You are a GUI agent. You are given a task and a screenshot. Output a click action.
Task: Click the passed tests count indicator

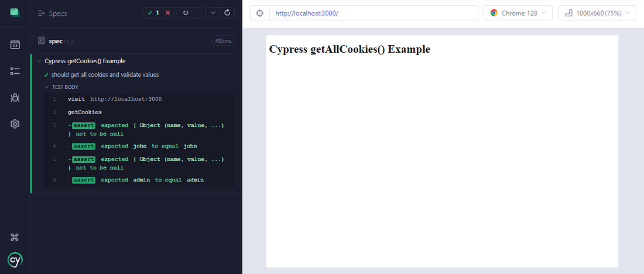(x=153, y=13)
